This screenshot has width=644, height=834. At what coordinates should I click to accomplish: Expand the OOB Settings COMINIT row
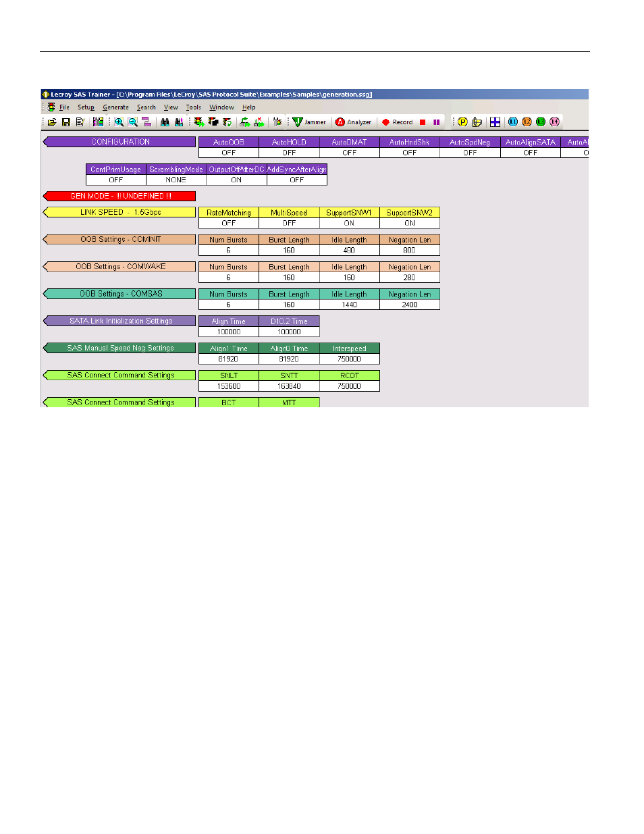coord(119,239)
